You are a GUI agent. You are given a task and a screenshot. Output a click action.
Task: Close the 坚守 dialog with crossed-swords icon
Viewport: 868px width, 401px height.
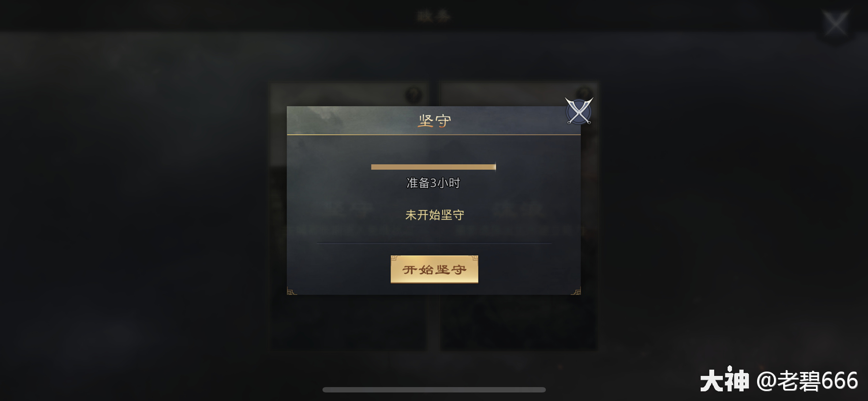tap(579, 111)
